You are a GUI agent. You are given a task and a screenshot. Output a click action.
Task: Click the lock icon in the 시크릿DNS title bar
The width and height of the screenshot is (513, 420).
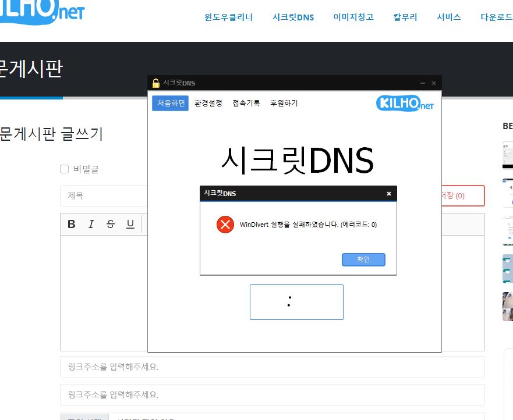click(x=155, y=83)
